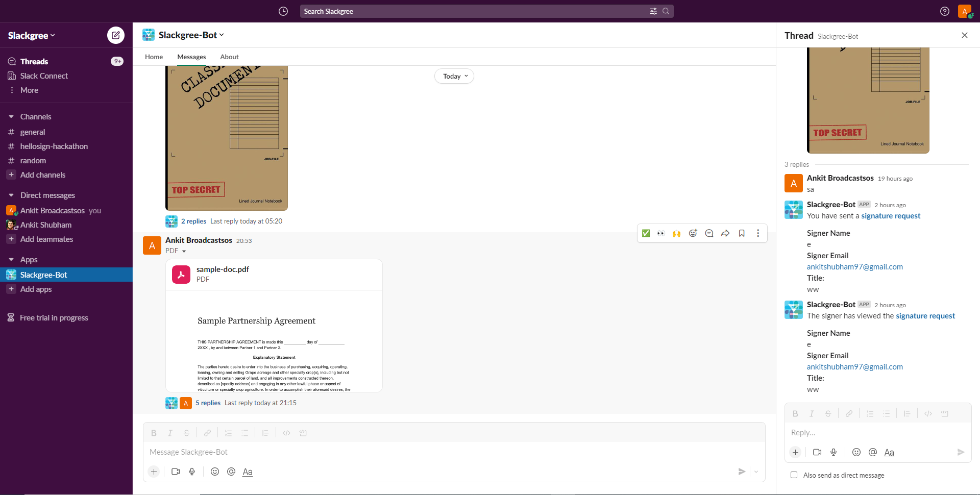Open search filter options icon
The image size is (980, 495).
click(653, 11)
